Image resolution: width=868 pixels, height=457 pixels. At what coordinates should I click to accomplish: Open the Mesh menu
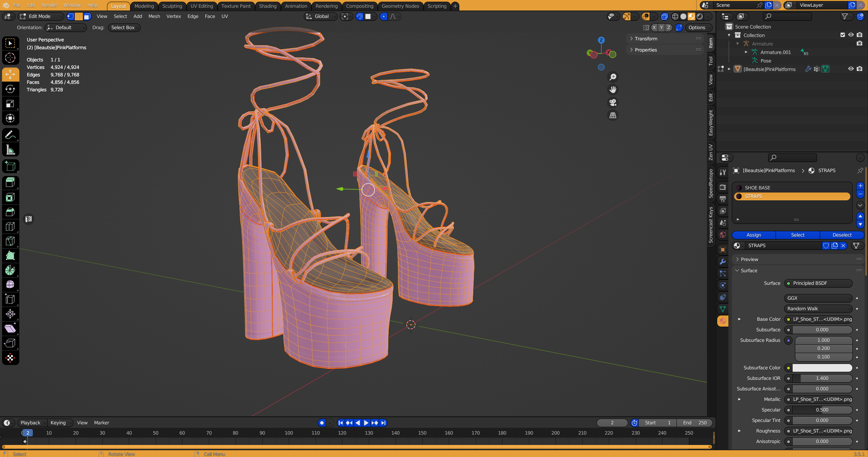point(154,16)
